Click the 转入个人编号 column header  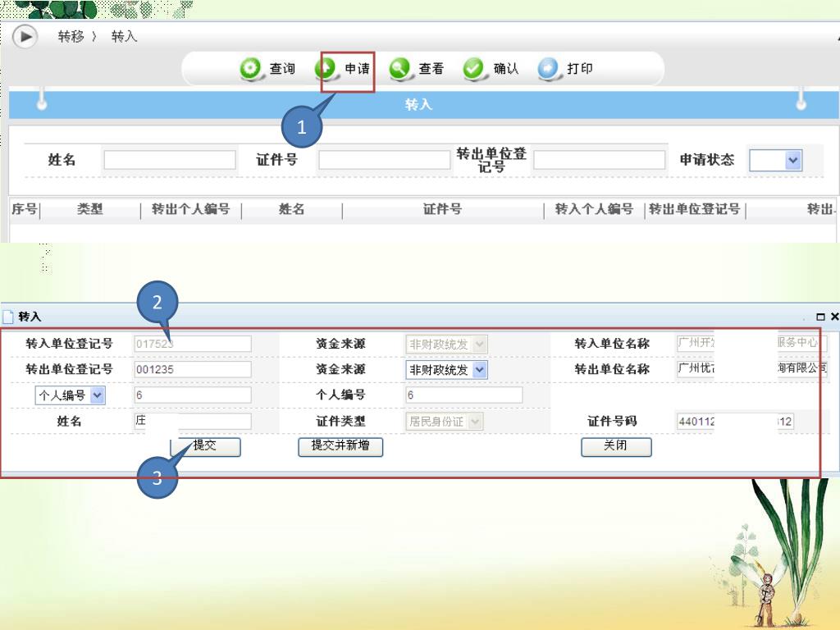click(594, 209)
